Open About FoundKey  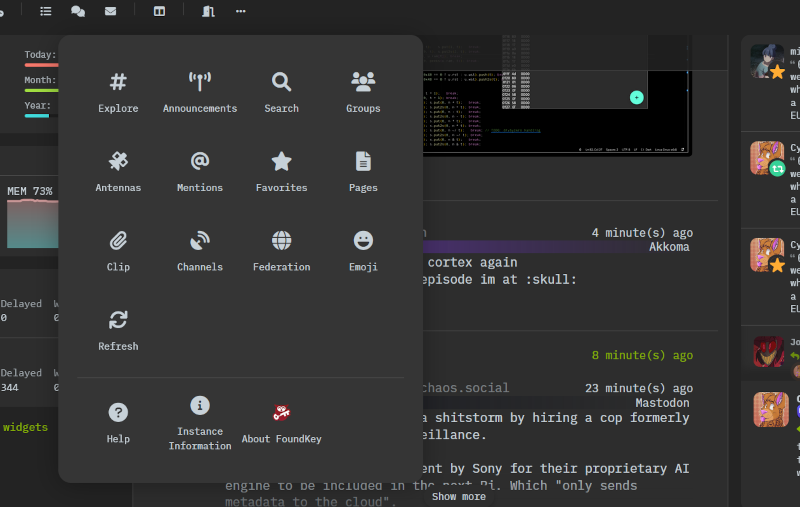click(x=281, y=423)
